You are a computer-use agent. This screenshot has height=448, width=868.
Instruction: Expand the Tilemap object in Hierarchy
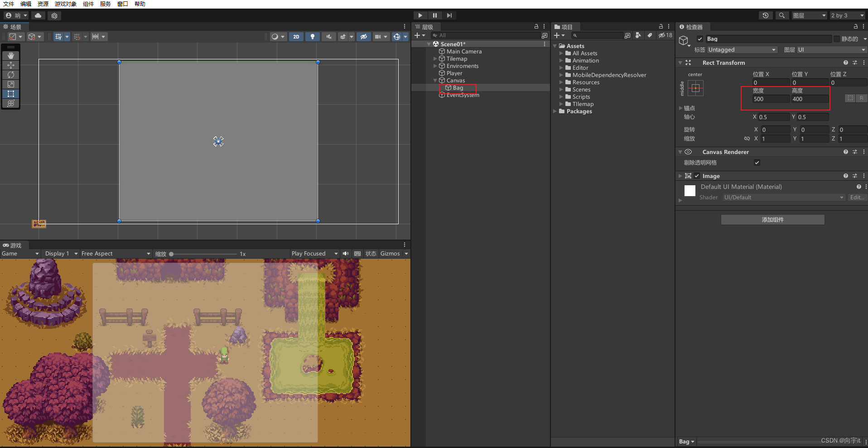point(435,59)
